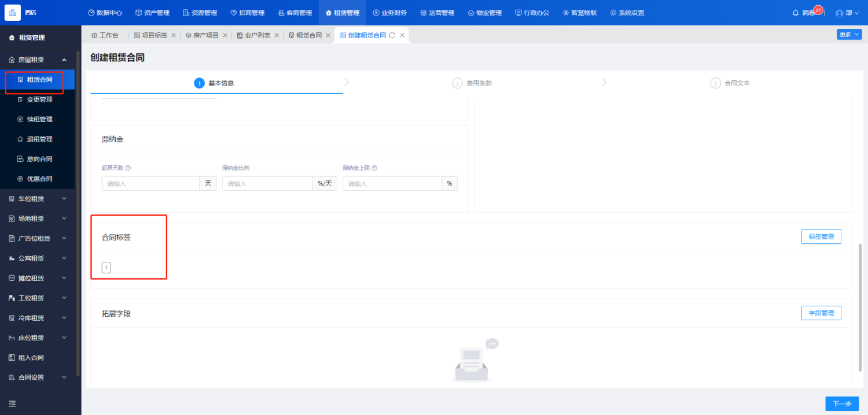This screenshot has width=868, height=415.
Task: Open 物业管理 top menu
Action: 484,13
